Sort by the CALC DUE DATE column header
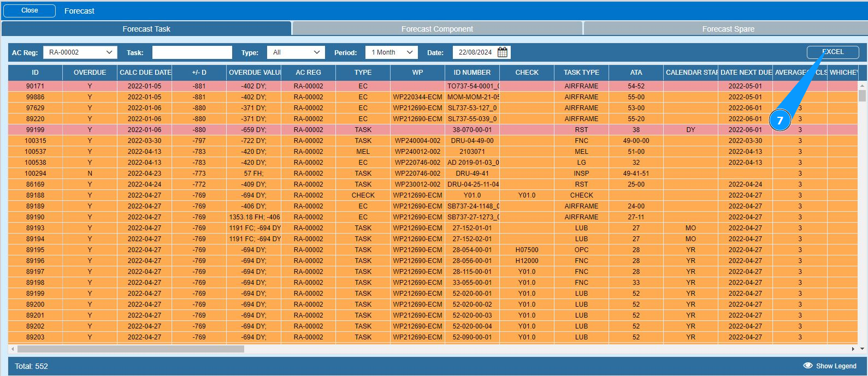This screenshot has height=376, width=868. 145,73
